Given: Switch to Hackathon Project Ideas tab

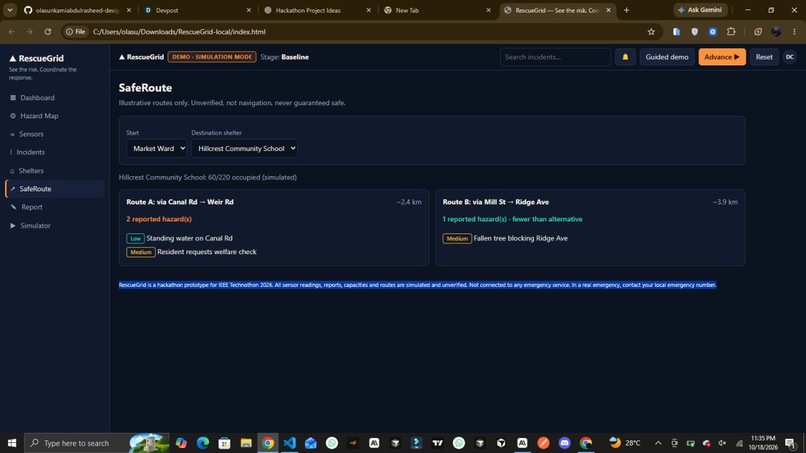Looking at the screenshot, I should [316, 10].
